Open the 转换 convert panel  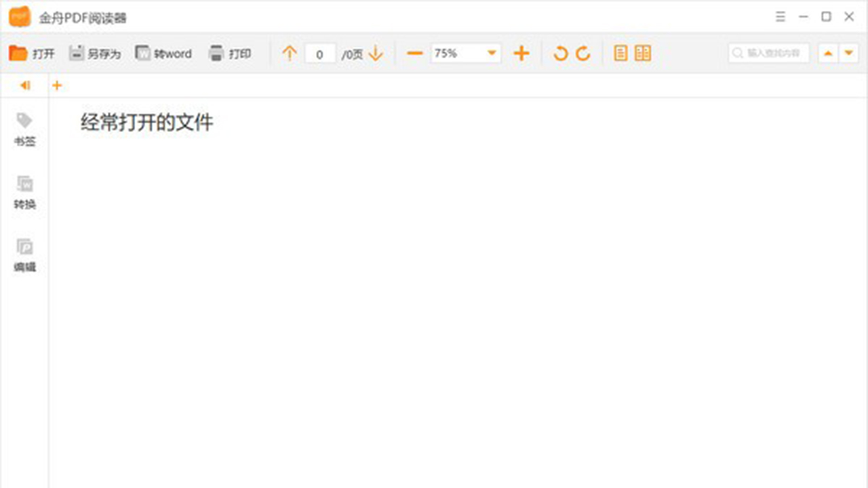point(25,193)
